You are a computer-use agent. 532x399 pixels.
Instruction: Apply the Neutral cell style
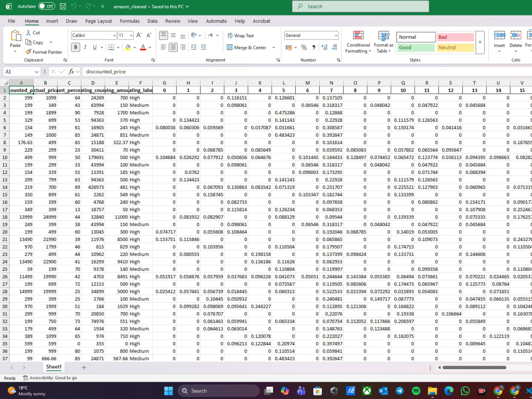455,47
